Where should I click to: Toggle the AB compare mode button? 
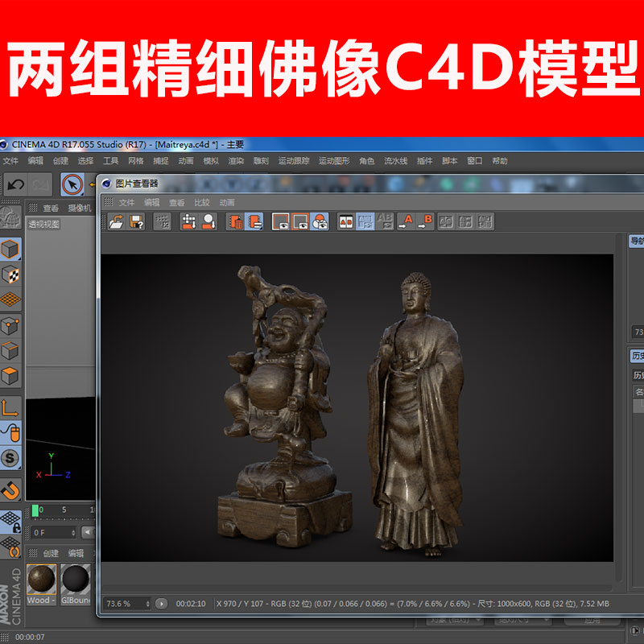tap(345, 221)
